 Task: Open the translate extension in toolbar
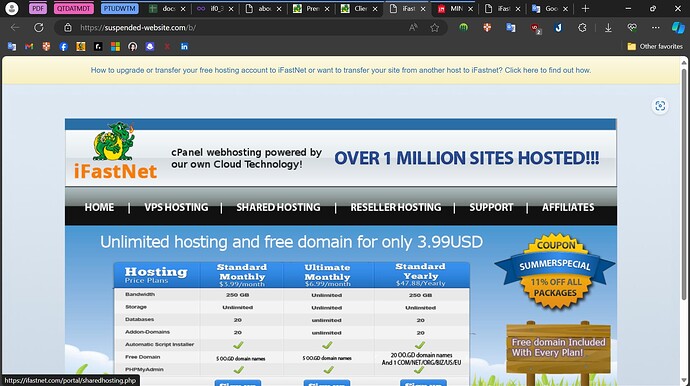pos(510,27)
